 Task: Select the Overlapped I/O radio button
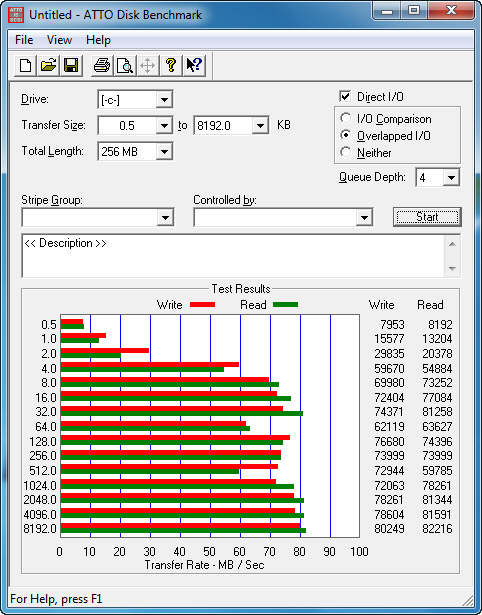[346, 135]
